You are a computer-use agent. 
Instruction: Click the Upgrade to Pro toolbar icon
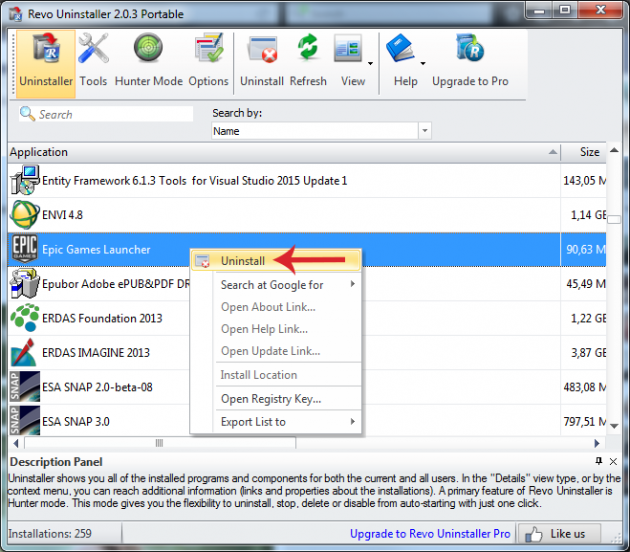[470, 62]
